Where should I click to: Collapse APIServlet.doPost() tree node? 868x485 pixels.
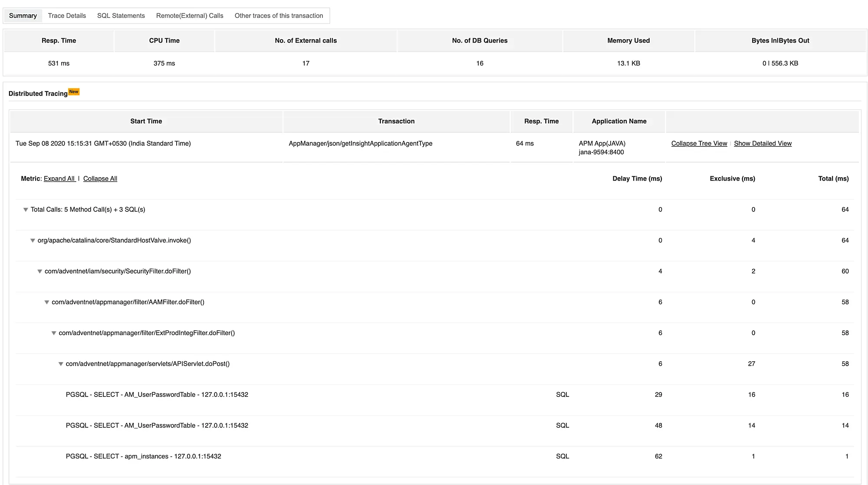click(61, 364)
